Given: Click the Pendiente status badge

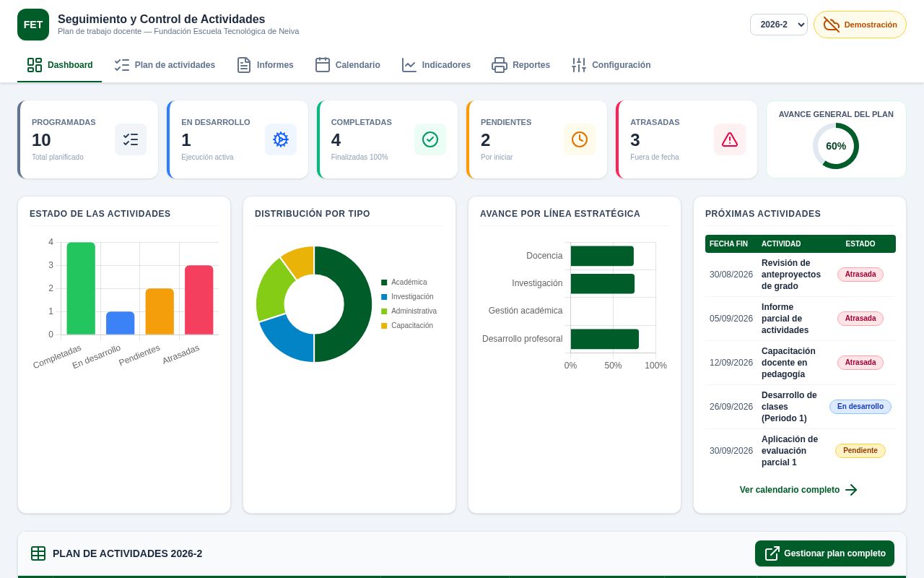Looking at the screenshot, I should [860, 451].
